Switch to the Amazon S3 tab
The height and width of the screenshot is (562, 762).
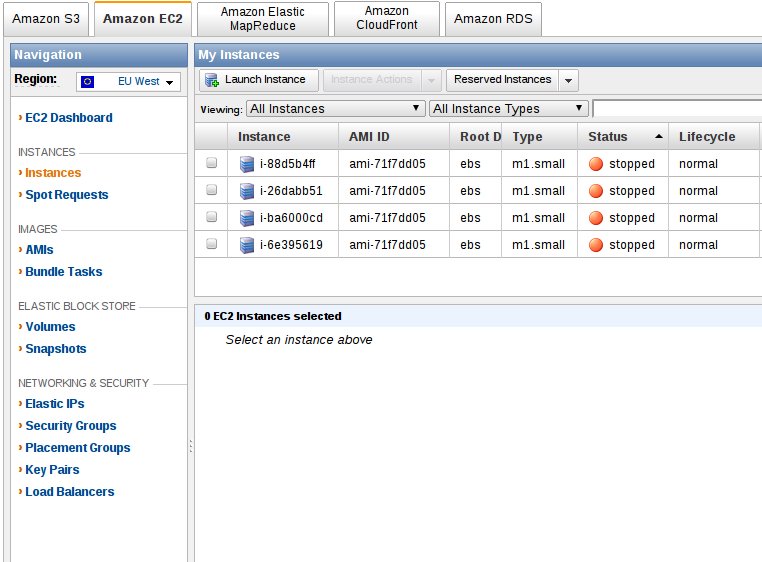coord(46,19)
